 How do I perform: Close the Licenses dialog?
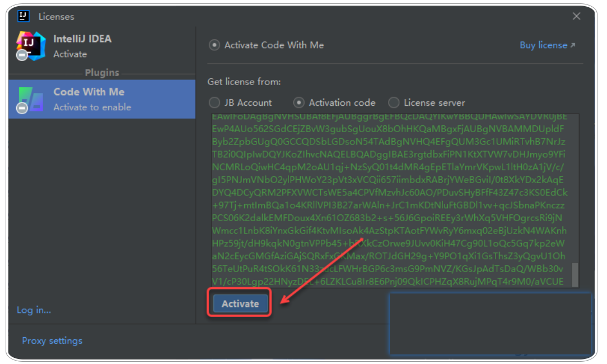(x=576, y=16)
